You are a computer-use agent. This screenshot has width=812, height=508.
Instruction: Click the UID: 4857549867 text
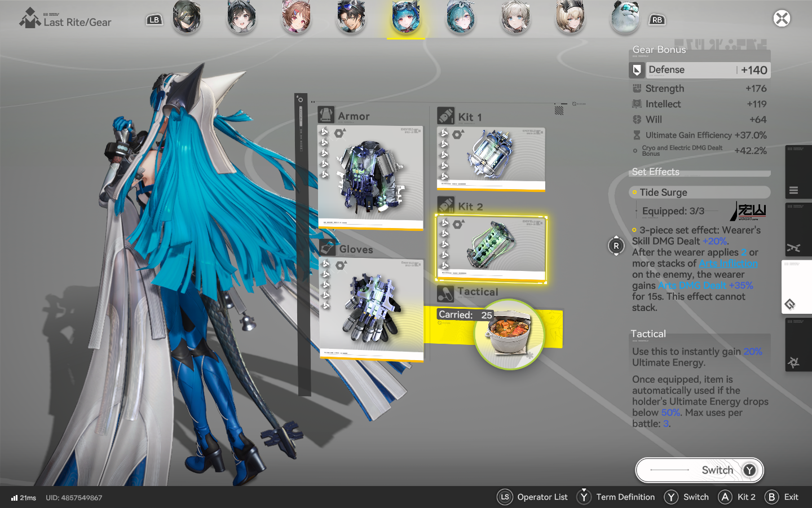coord(74,498)
